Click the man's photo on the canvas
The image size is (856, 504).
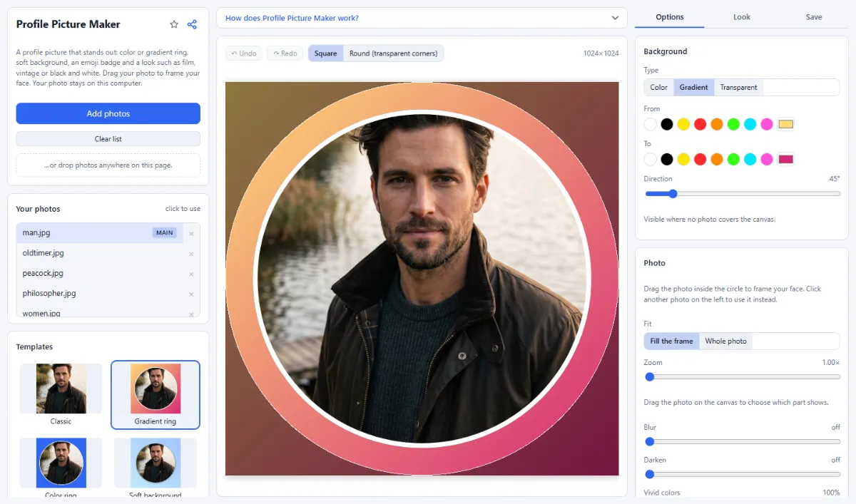click(422, 279)
